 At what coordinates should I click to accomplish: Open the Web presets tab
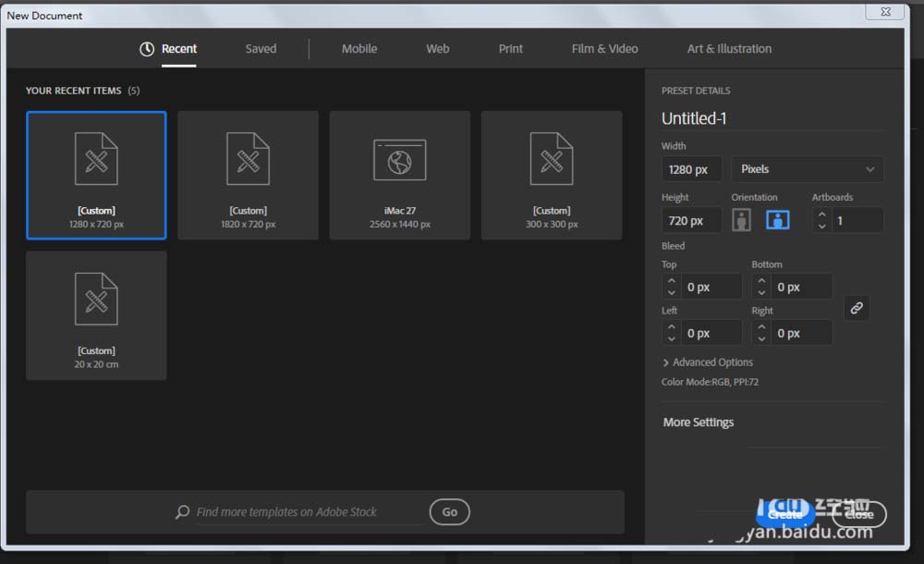(x=437, y=49)
